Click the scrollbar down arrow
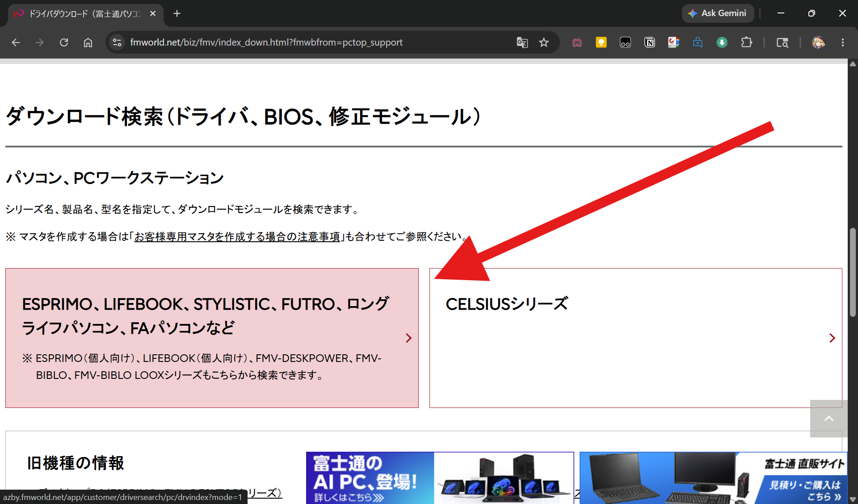This screenshot has width=858, height=504. click(x=853, y=500)
